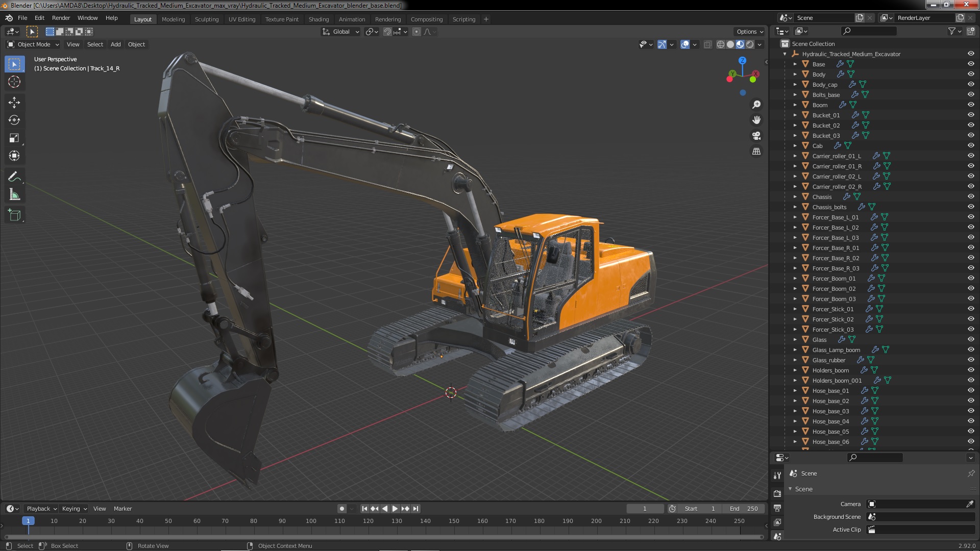Switch to the Shading workspace tab
The width and height of the screenshot is (980, 551).
click(x=318, y=19)
